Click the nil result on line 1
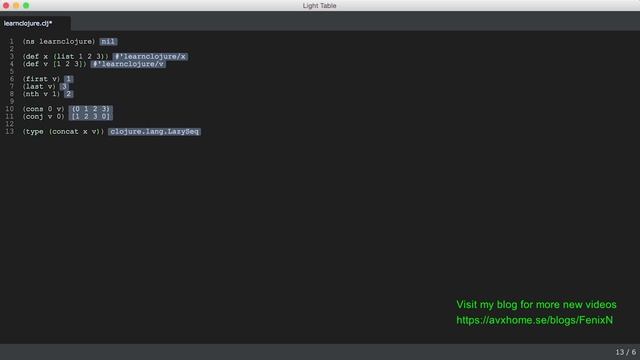This screenshot has width=640, height=360. pyautogui.click(x=108, y=42)
